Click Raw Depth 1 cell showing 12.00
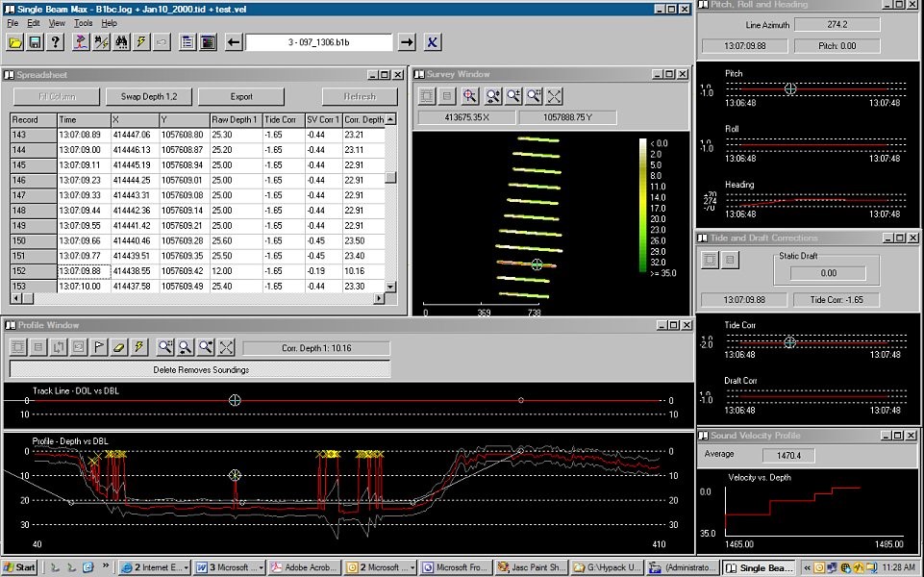The height and width of the screenshot is (577, 924). point(236,271)
